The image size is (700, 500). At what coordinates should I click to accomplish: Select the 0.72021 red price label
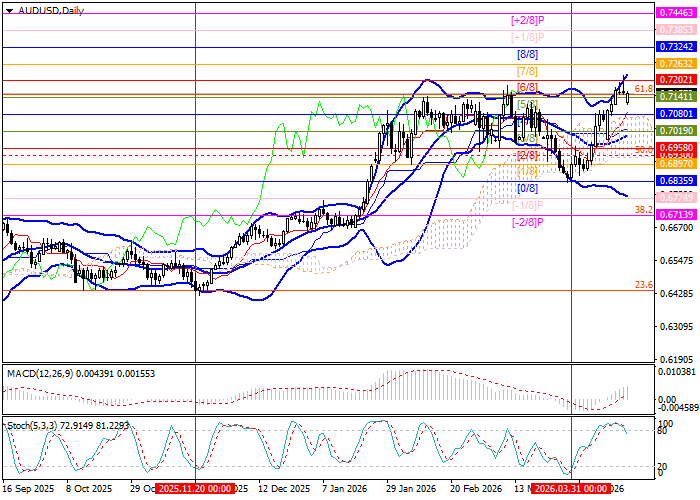676,79
